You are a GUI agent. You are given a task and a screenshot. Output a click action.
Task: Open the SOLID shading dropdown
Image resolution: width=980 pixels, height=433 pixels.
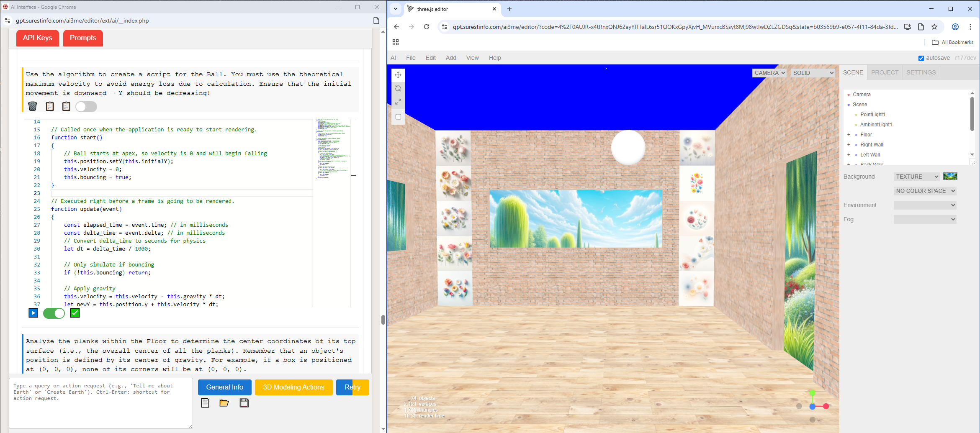pyautogui.click(x=812, y=72)
